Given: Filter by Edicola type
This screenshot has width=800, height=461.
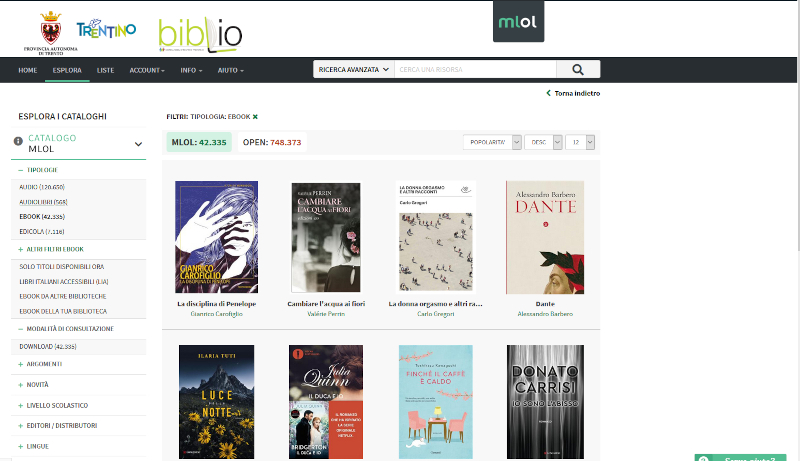Looking at the screenshot, I should point(42,232).
